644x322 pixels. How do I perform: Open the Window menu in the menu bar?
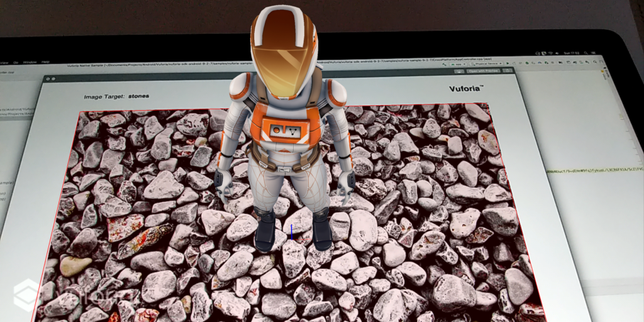coord(30,62)
